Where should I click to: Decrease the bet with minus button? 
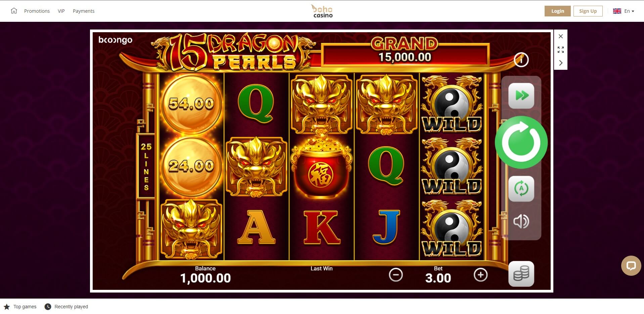tap(396, 275)
